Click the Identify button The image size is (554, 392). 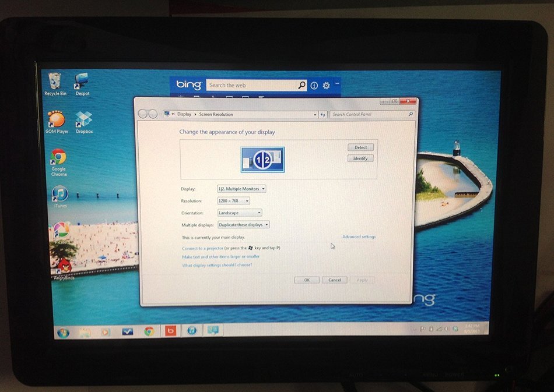[360, 158]
